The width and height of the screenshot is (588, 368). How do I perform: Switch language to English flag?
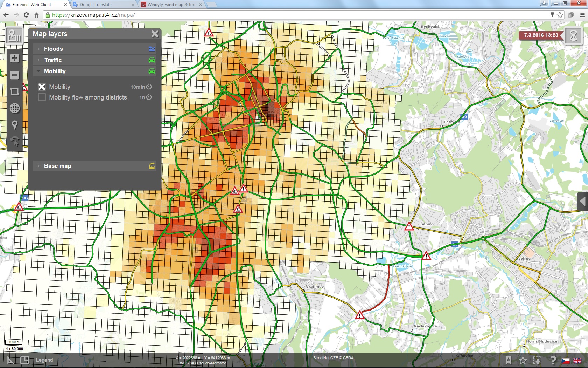577,361
